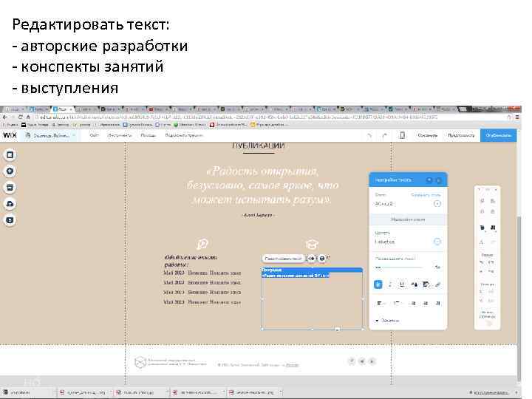The height and width of the screenshot is (399, 532).
Task: Click the decrease indent icon
Action: click(414, 303)
